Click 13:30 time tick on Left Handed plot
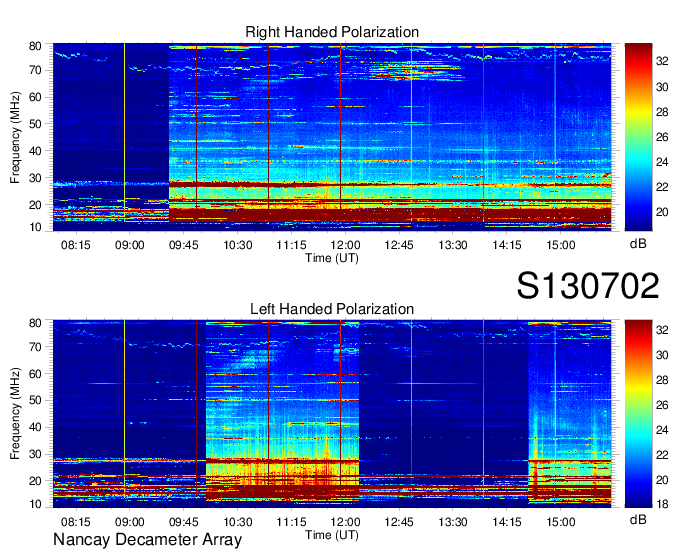 point(453,522)
